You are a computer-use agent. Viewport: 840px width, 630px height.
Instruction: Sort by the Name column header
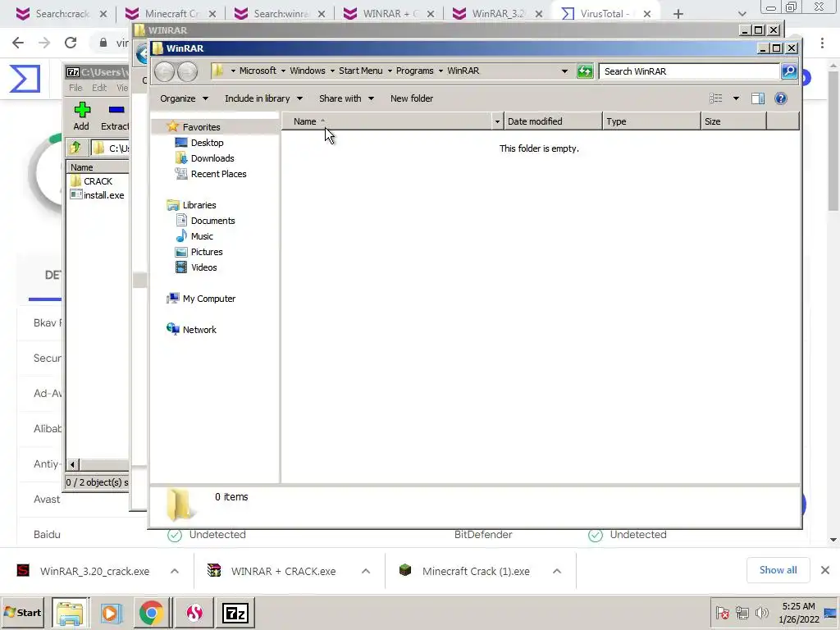(x=387, y=121)
